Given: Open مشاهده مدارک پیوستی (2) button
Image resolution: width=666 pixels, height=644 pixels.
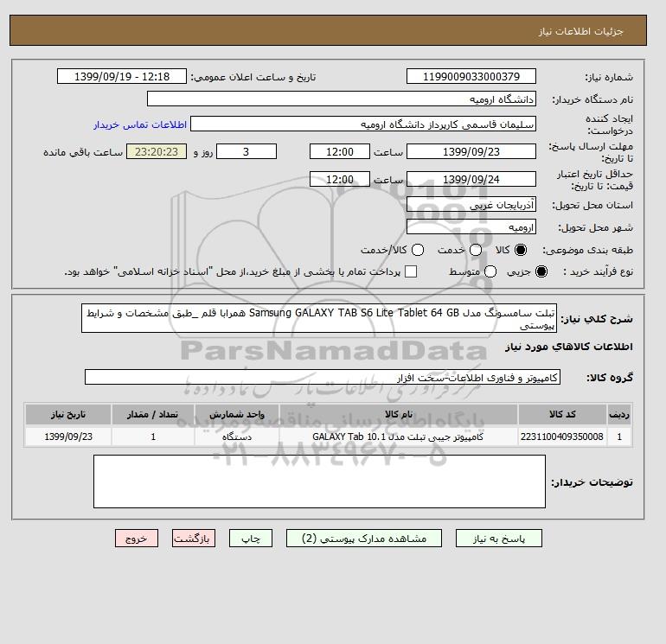Looking at the screenshot, I should [x=364, y=539].
